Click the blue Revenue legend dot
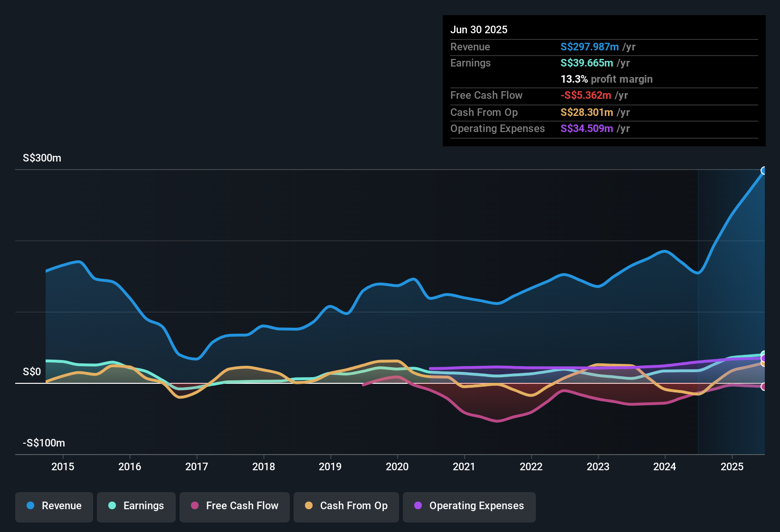780x532 pixels. [30, 506]
